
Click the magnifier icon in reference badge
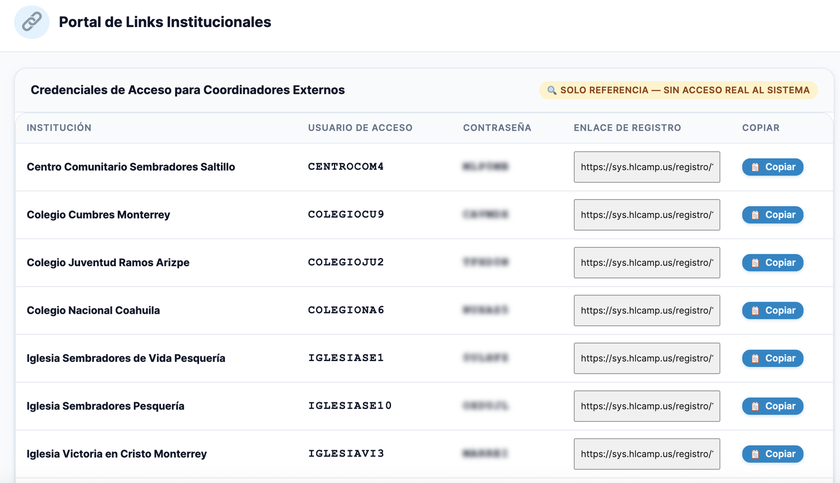tap(551, 90)
